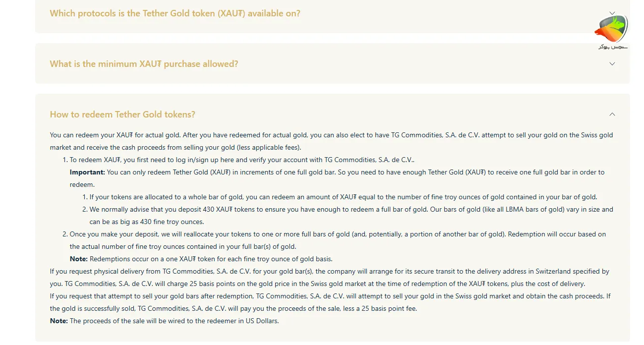The image size is (644, 345).
Task: Click the Persian text under the logo
Action: pos(613,47)
